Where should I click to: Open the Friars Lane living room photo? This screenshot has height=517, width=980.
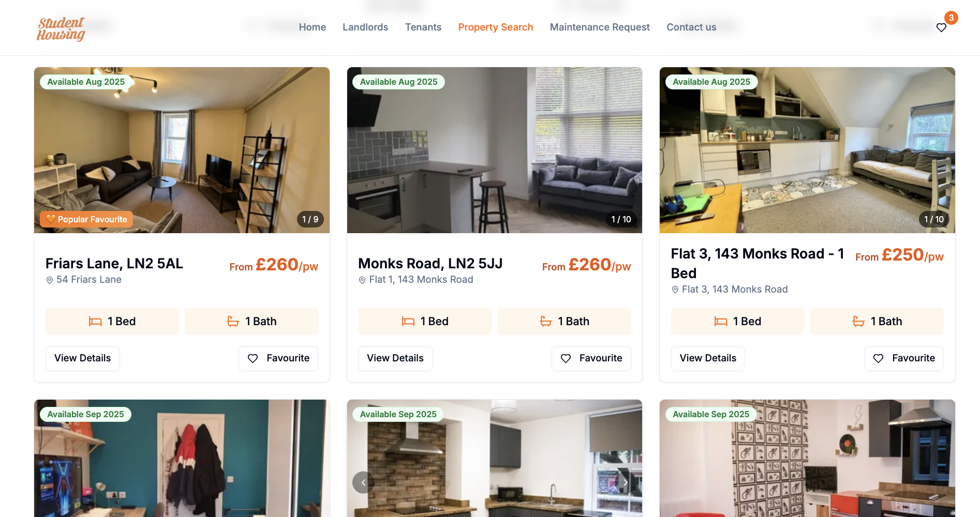coord(182,150)
